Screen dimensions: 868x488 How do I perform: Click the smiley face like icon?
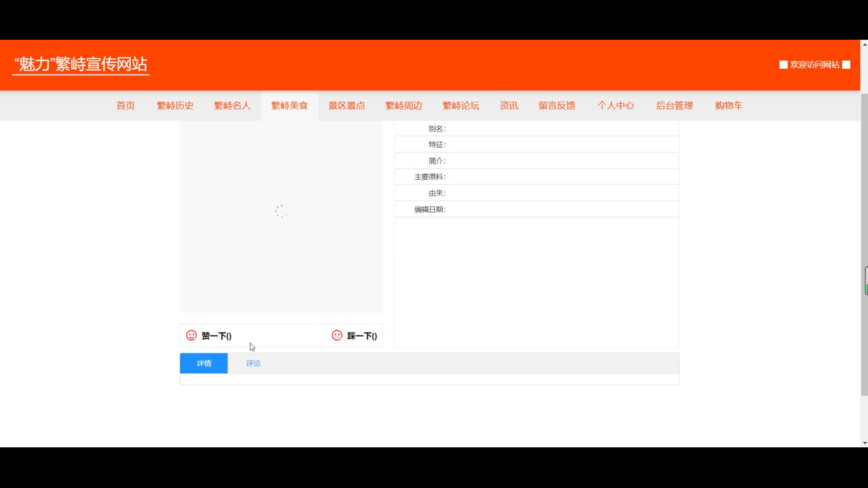191,335
